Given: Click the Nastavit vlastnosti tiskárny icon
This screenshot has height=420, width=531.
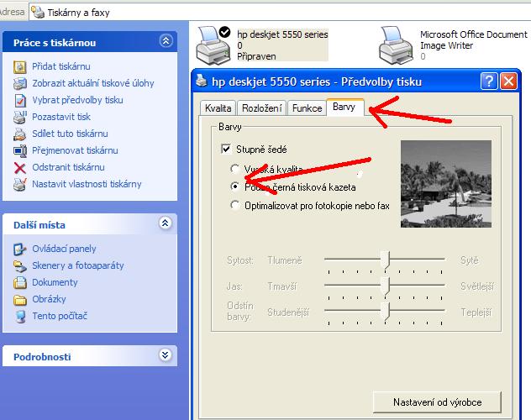Looking at the screenshot, I should [20, 184].
